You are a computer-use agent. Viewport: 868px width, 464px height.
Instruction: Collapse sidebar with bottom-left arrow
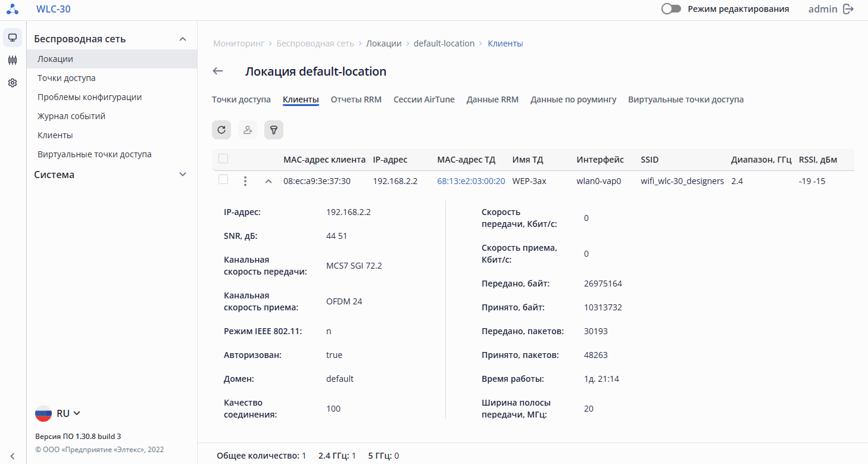[x=13, y=456]
